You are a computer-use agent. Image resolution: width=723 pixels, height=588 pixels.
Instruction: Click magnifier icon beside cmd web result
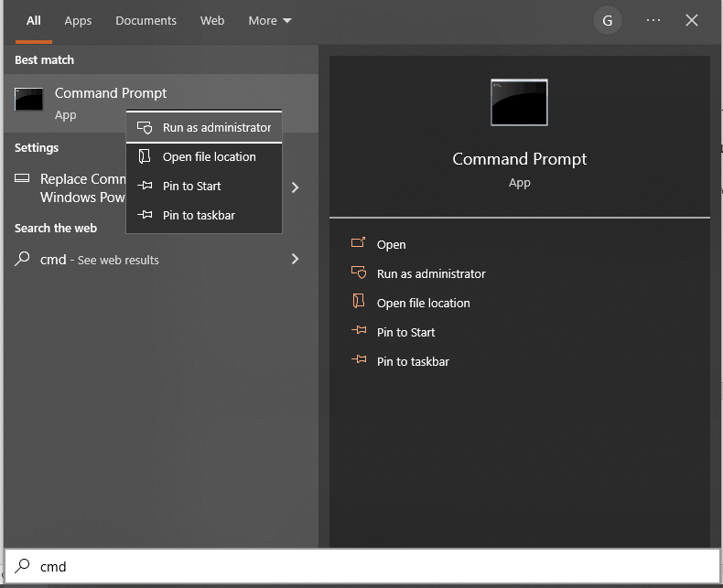(x=22, y=259)
